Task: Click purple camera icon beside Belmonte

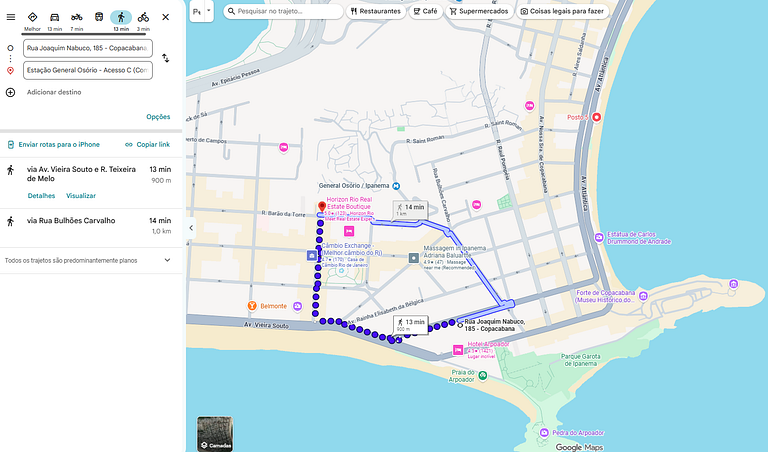Action: point(297,307)
